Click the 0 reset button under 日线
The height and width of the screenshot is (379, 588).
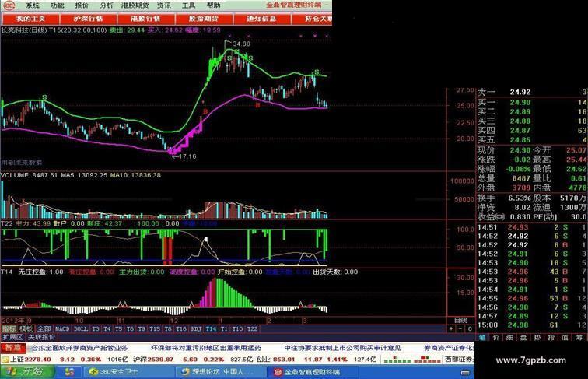click(x=470, y=328)
